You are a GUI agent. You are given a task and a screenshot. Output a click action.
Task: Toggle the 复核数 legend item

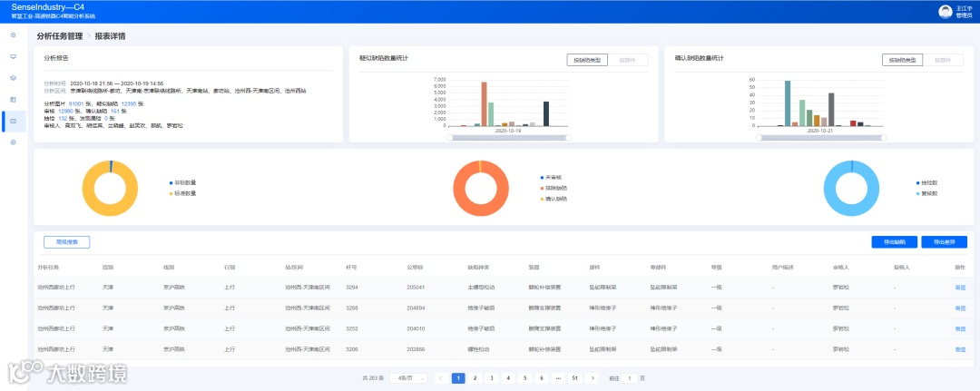926,193
